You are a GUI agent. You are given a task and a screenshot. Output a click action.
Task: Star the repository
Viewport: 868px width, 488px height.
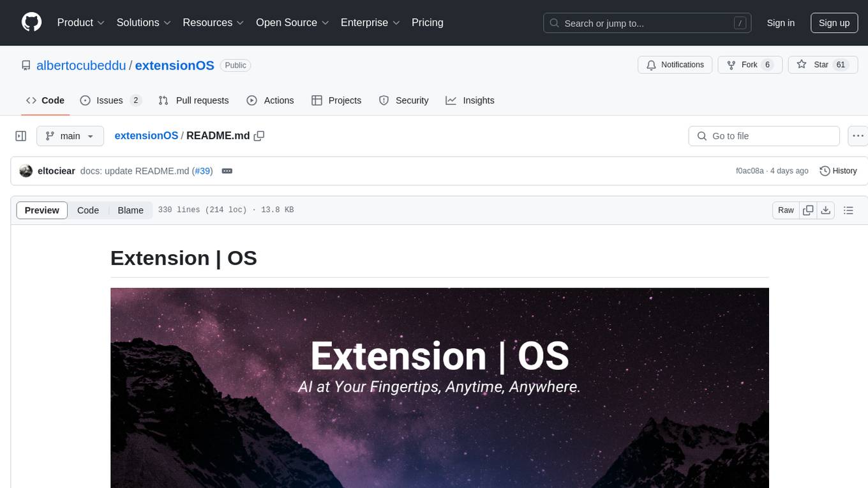[822, 65]
